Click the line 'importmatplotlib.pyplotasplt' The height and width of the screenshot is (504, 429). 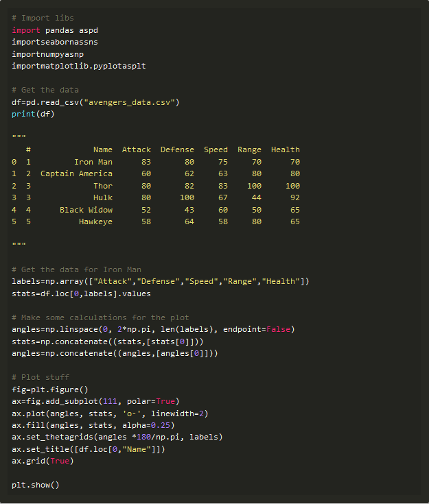(79, 67)
